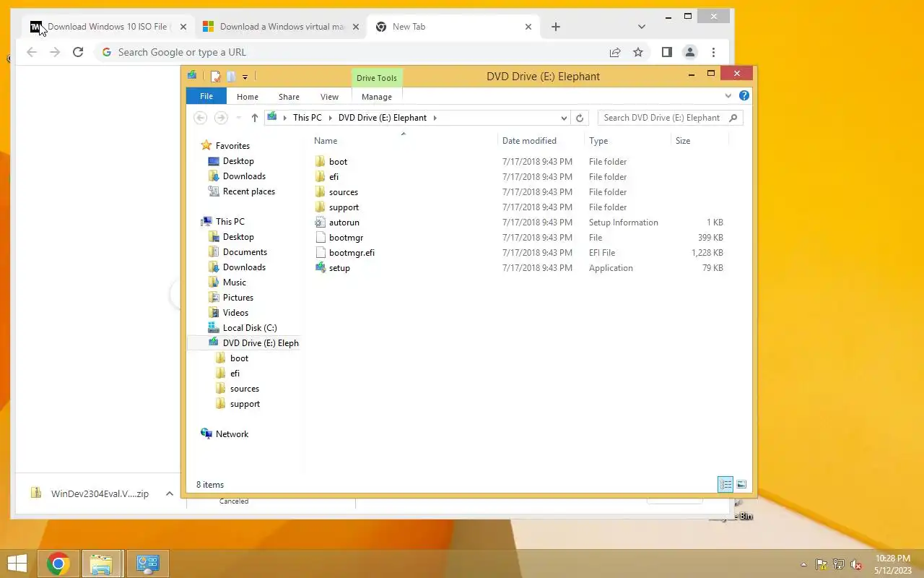Open the address bar history dropdown
This screenshot has height=578, width=924.
(x=564, y=118)
